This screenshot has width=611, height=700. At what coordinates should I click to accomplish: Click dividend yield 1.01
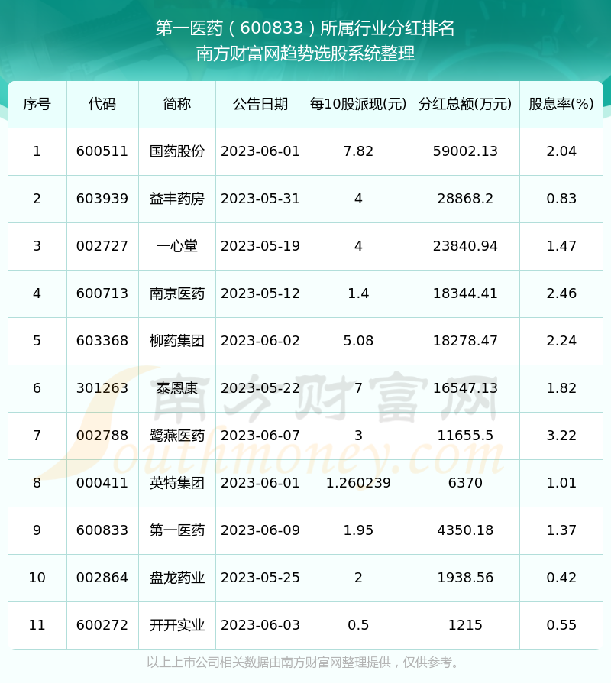[561, 483]
